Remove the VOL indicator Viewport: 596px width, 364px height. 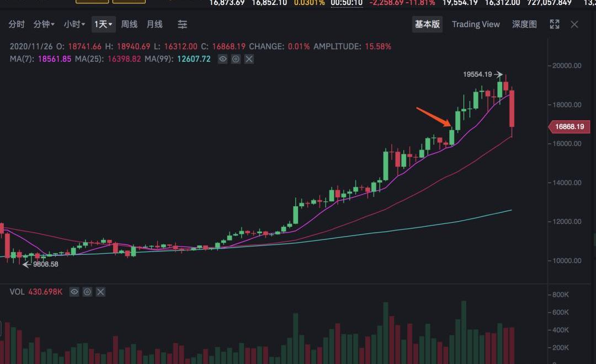(x=100, y=292)
